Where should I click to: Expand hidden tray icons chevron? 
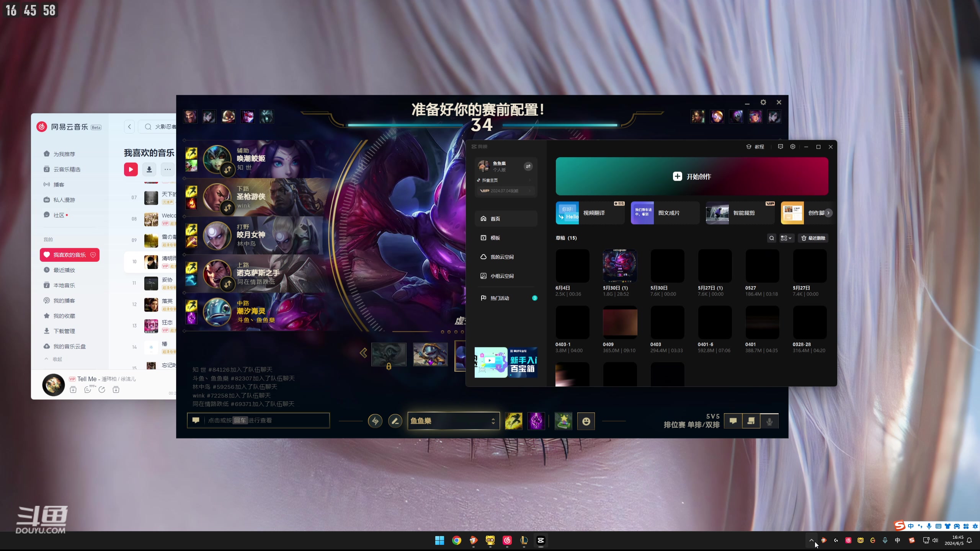point(811,540)
